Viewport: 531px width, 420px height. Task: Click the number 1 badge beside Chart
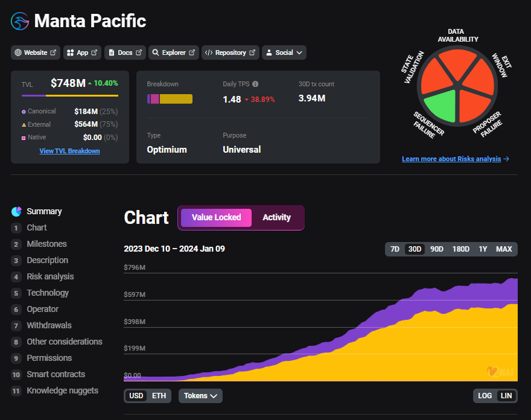pos(16,228)
